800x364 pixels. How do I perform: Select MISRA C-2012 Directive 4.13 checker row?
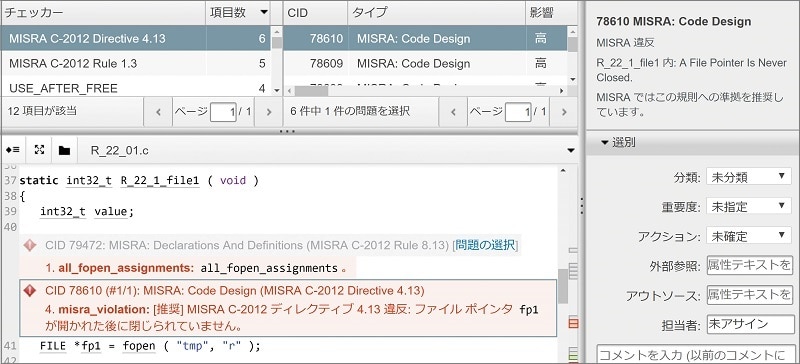point(136,38)
